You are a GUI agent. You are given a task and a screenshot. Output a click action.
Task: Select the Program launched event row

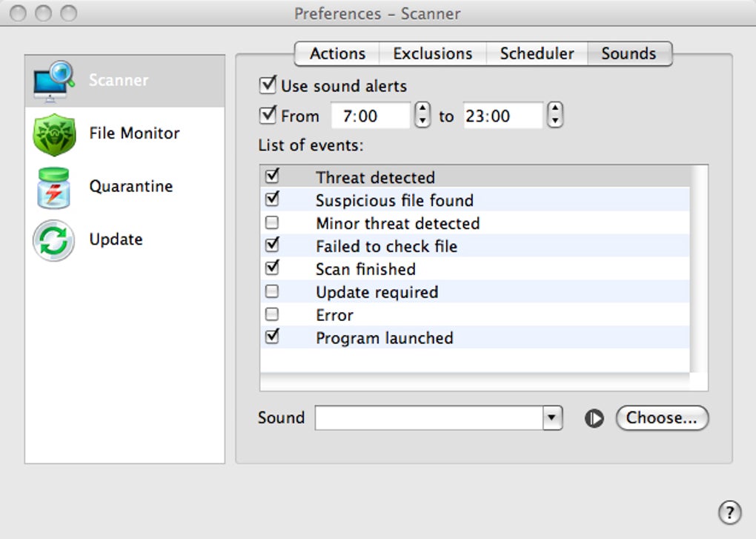tap(384, 338)
